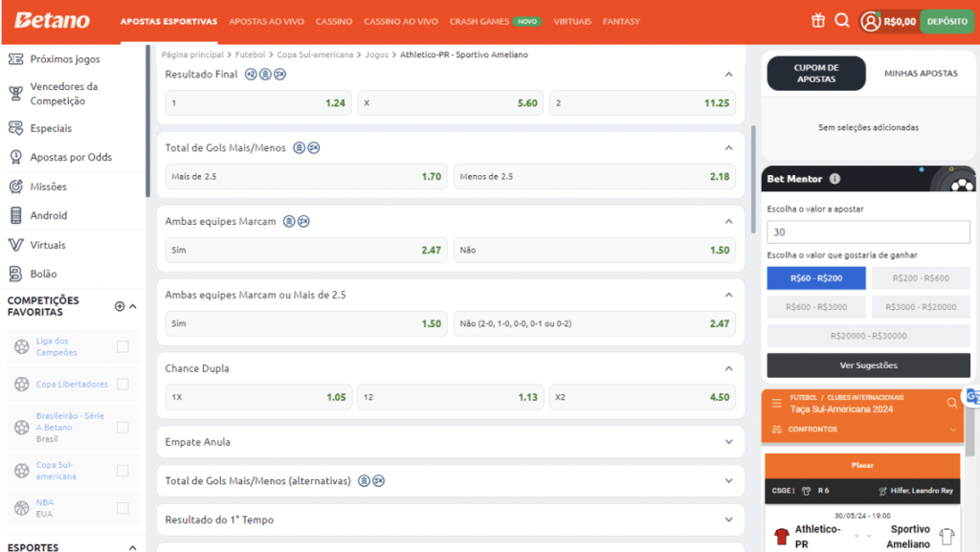Collapse the Total de Gols Mais/Menos market
Screen dimensions: 980x552
pos(728,148)
